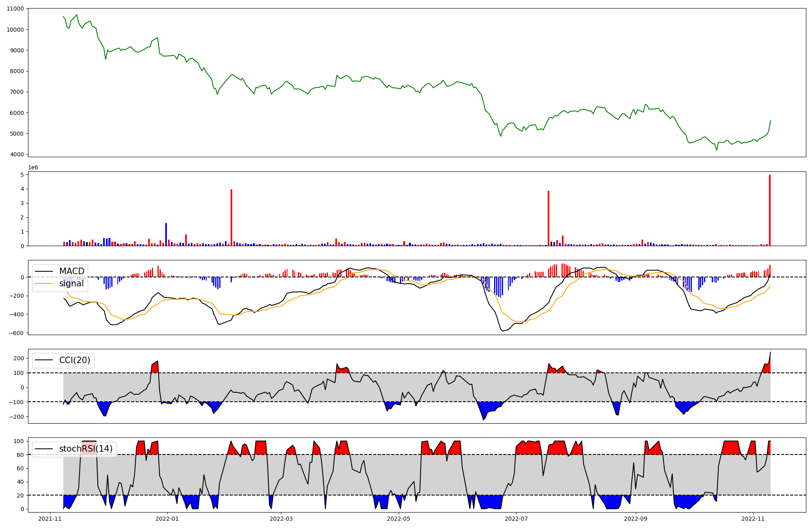Select the CCI(20) legend label
Viewport: 812px width, 528px height.
click(x=75, y=360)
